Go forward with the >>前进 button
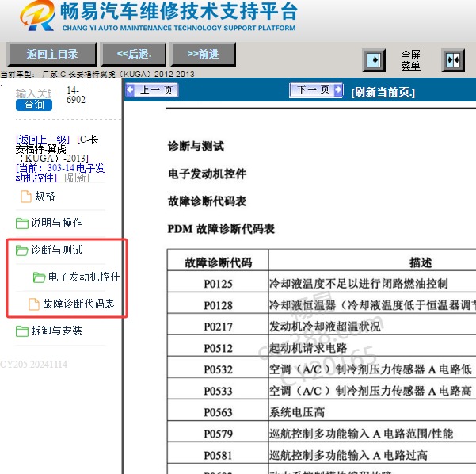The width and height of the screenshot is (476, 474). click(x=203, y=55)
